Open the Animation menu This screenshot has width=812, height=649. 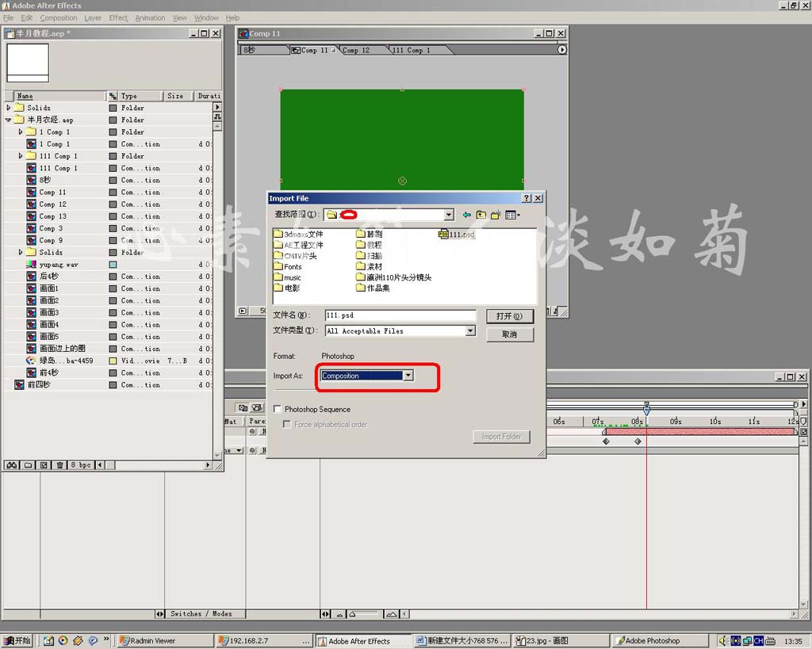pos(150,17)
